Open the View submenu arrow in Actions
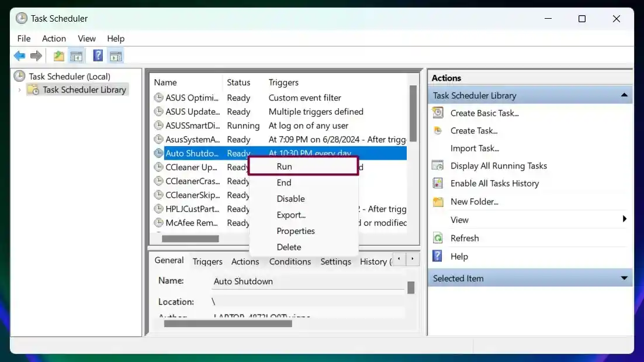The image size is (644, 362). point(624,219)
